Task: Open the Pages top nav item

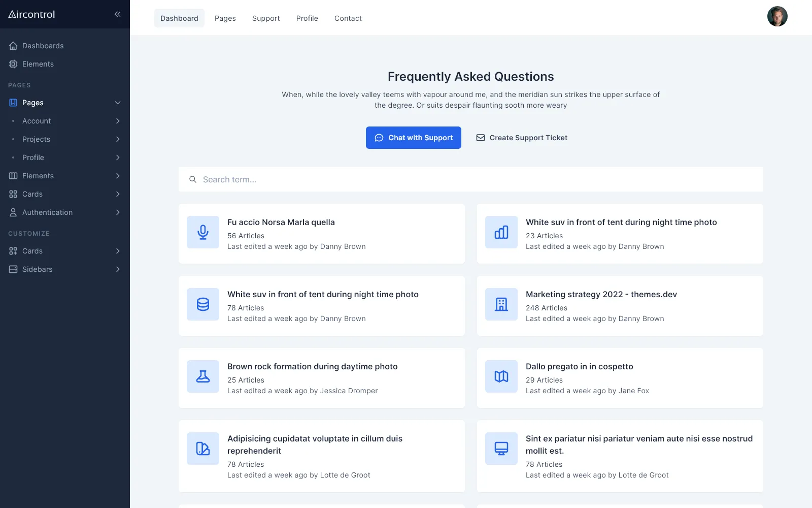Action: [225, 18]
